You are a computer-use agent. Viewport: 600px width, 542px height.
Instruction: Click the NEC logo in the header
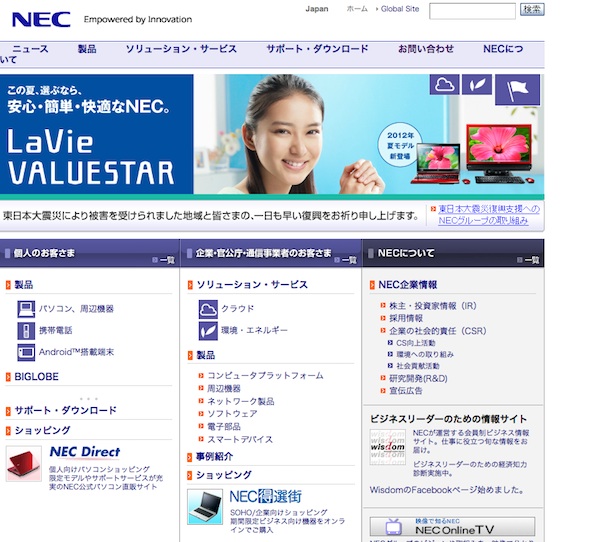41,20
